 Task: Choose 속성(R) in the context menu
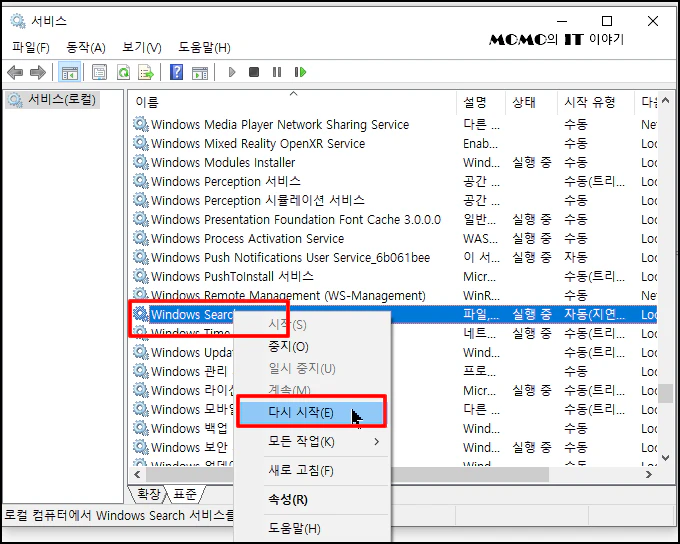click(x=312, y=500)
